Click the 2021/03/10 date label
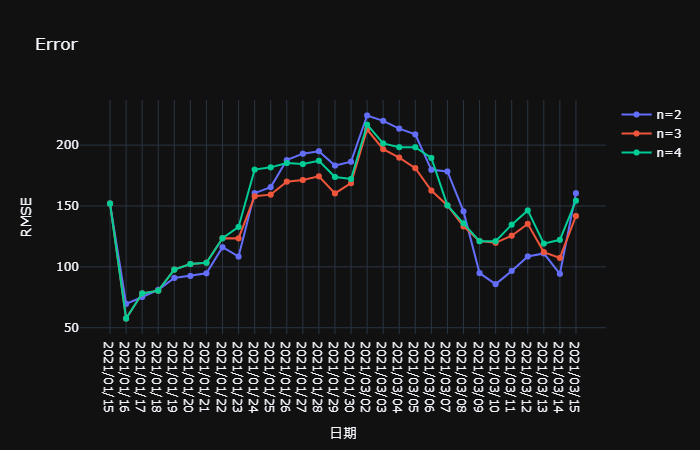Viewport: 700px width, 450px height. pyautogui.click(x=494, y=377)
